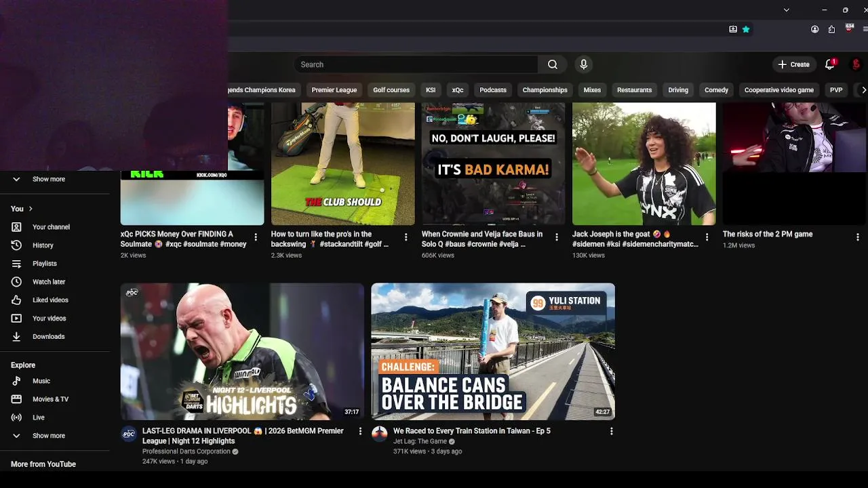Open the You section chevron
Image resolution: width=868 pixels, height=488 pixels.
coord(31,209)
